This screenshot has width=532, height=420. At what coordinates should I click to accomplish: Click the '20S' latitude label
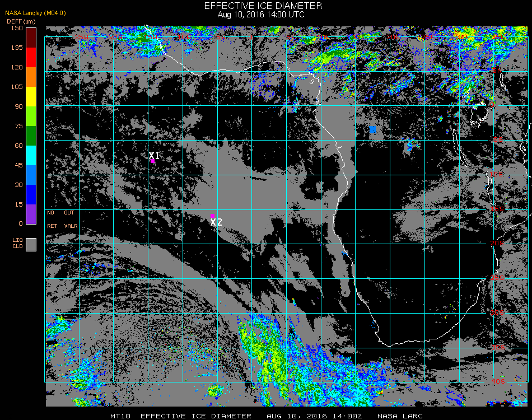coord(497,244)
